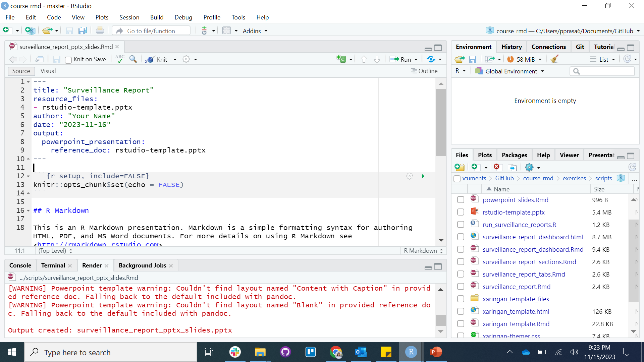The height and width of the screenshot is (362, 644).
Task: Run the setup chunk play icon
Action: point(423,176)
